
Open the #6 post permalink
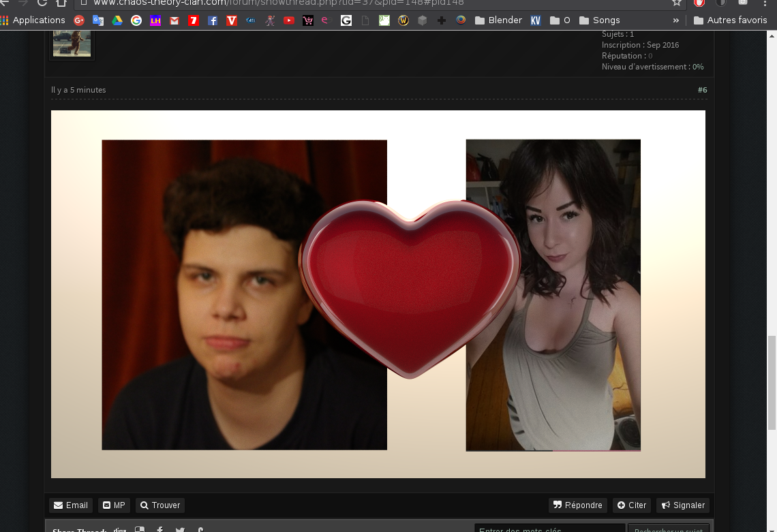click(702, 90)
